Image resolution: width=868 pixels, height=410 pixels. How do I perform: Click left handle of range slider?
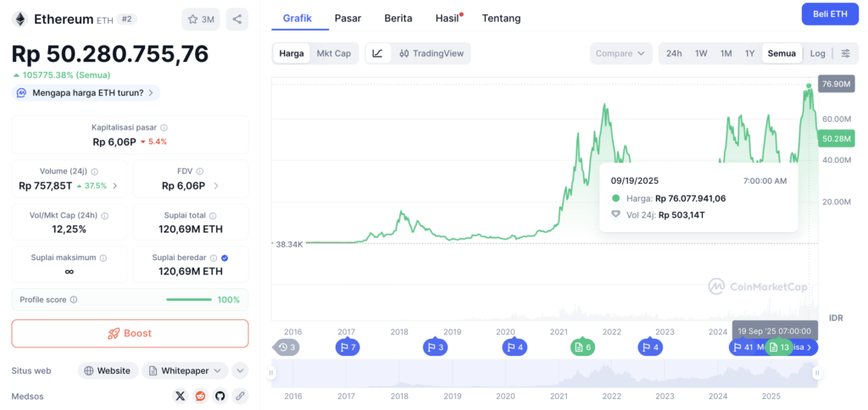[271, 373]
